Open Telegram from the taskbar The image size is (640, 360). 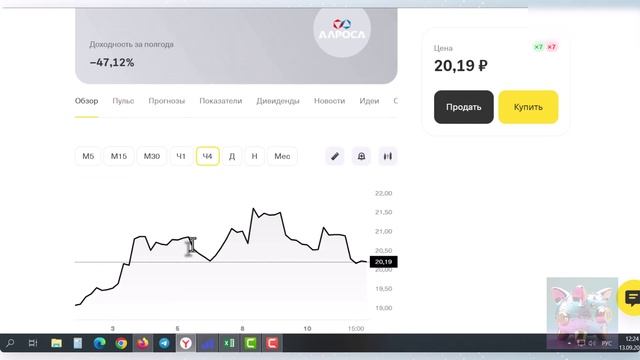164,343
